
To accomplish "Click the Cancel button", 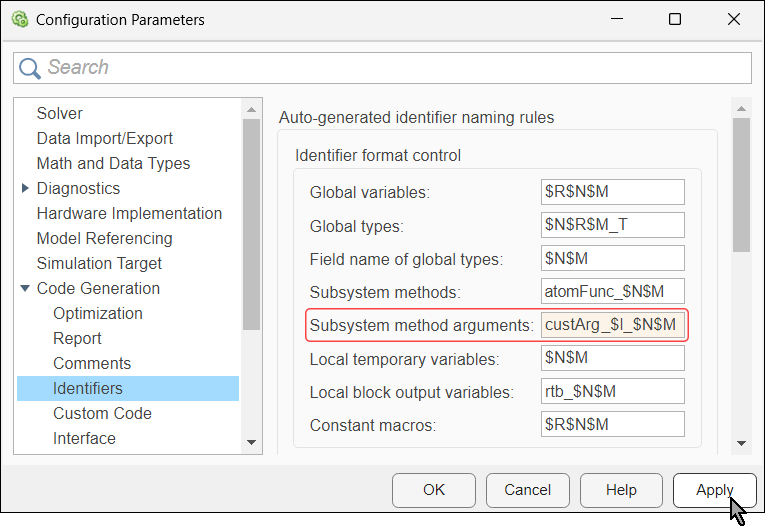I will pos(527,490).
